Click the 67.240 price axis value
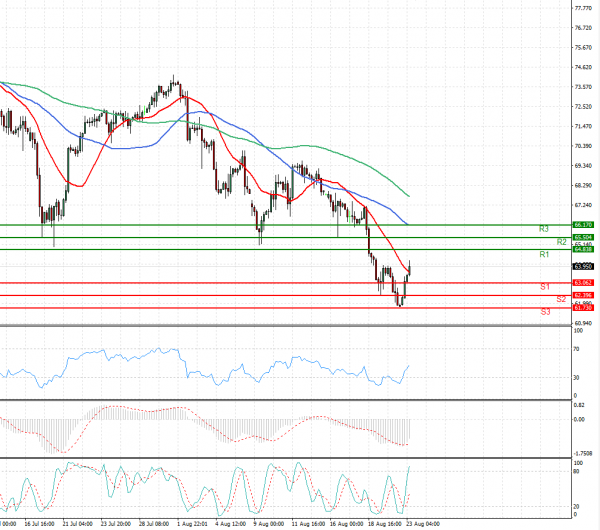Viewport: 600px width, 530px height. (583, 205)
